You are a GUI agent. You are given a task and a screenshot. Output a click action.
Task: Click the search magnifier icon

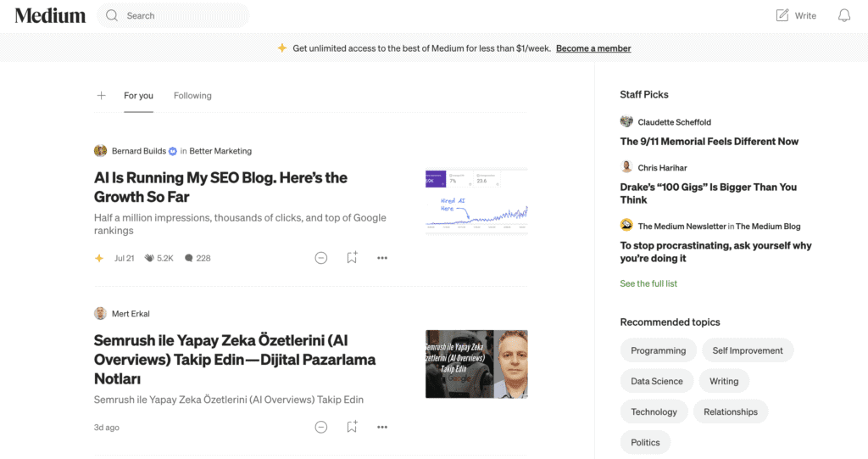(112, 15)
